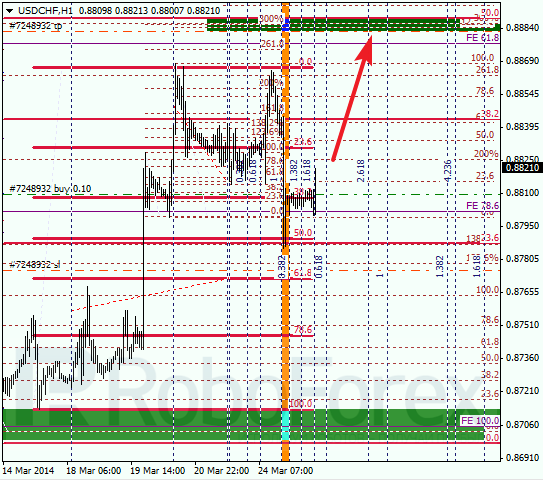The image size is (543, 480).
Task: Click the cyan block in lower green zone
Action: tap(285, 425)
